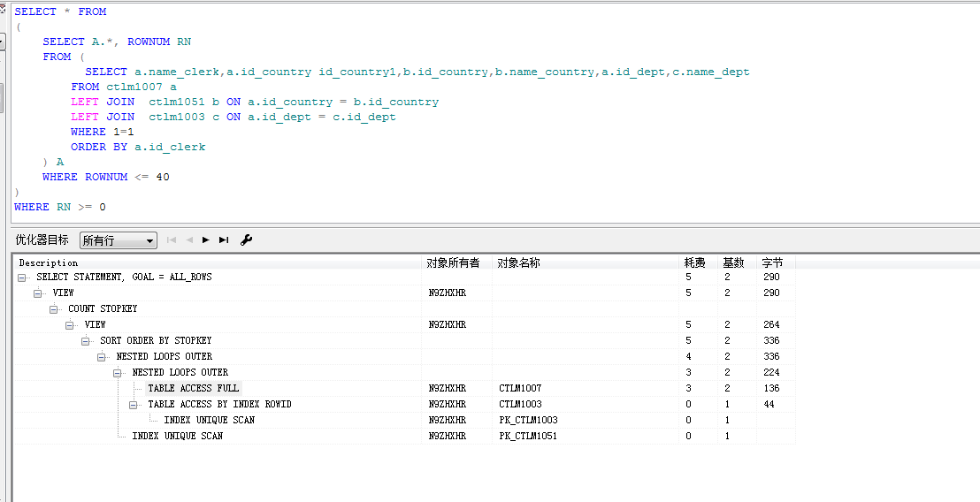This screenshot has height=502, width=980.
Task: Collapse the TABLE ACCESS BY INDEX ROWID node
Action: [134, 405]
